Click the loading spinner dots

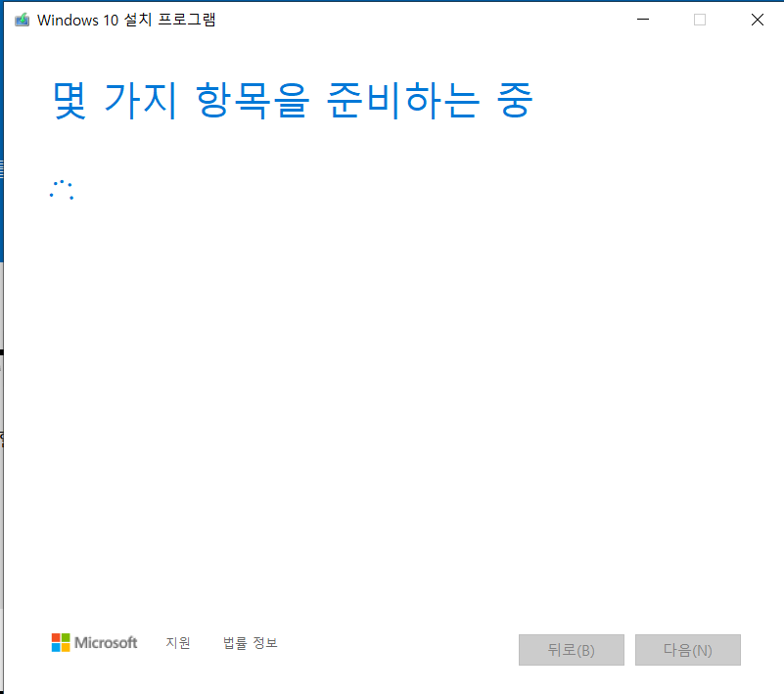point(62,190)
